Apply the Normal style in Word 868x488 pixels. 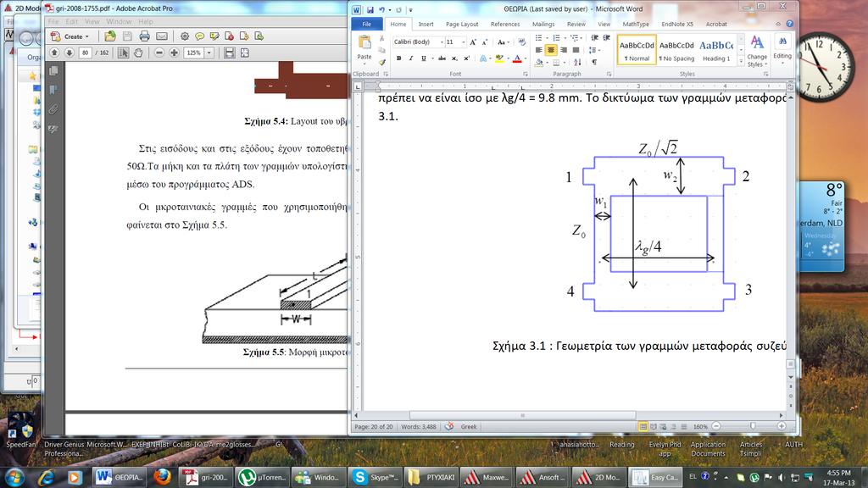click(x=637, y=50)
